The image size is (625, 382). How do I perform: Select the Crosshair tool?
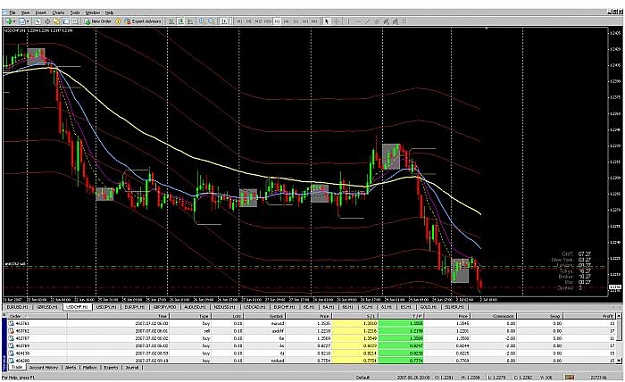pyautogui.click(x=336, y=21)
